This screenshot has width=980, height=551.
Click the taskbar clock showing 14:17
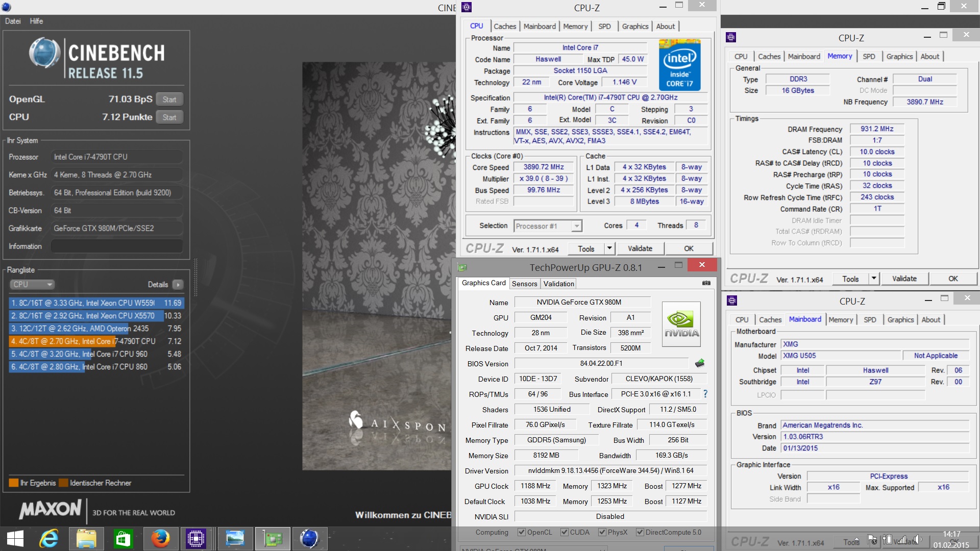[951, 540]
